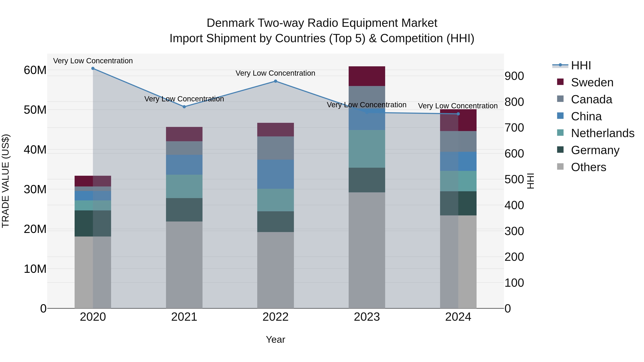The width and height of the screenshot is (644, 362).
Task: Click the Sweden segment of the 2023 bar
Action: pos(367,76)
